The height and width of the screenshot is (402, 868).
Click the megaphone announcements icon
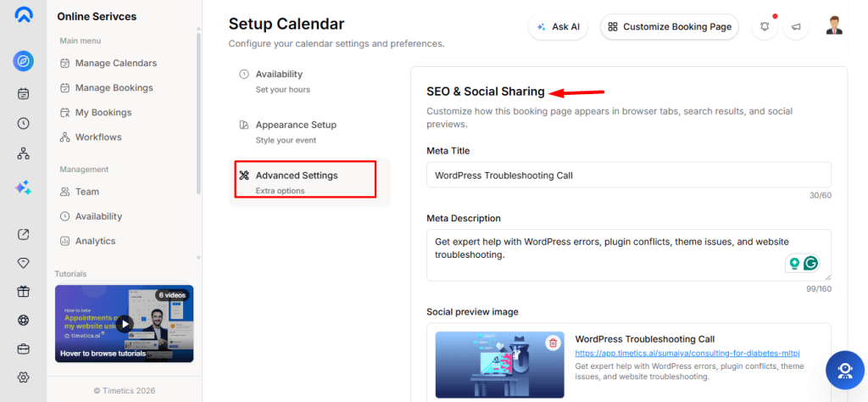796,26
